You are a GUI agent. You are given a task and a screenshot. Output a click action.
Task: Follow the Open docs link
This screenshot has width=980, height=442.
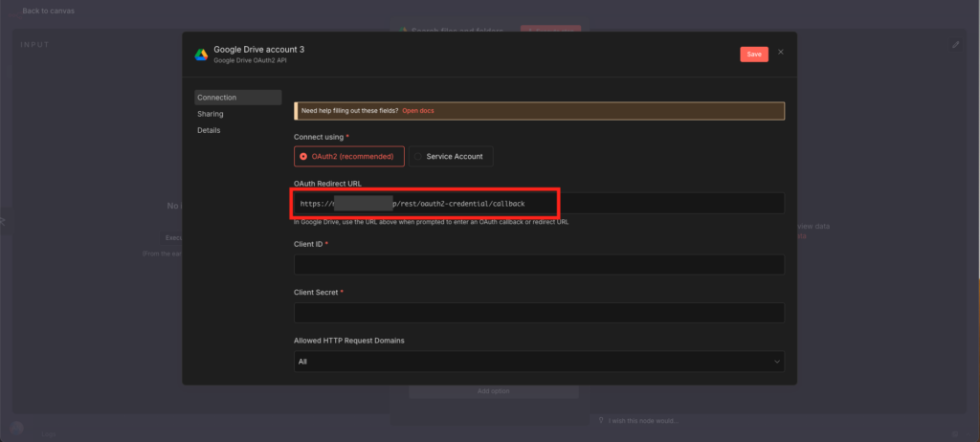[x=417, y=111]
